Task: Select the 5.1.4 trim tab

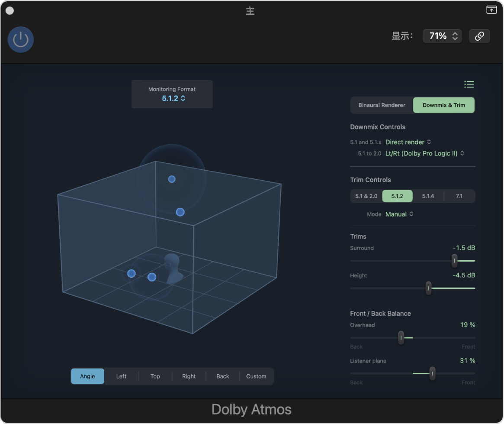Action: coord(428,196)
